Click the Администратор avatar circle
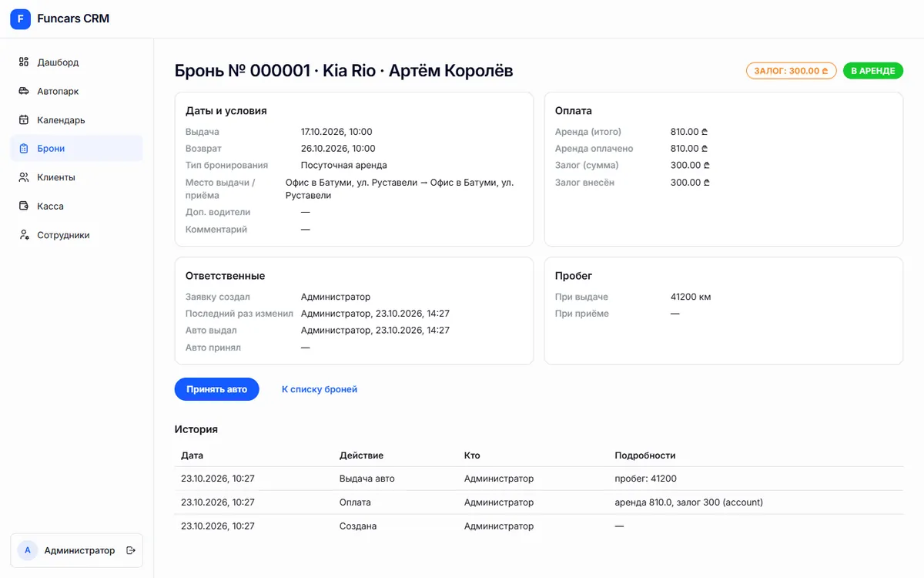Screen dimensions: 924x578 [28, 550]
